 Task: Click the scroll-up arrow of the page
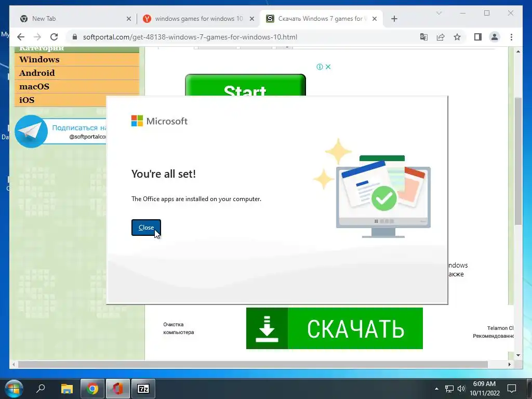[518, 51]
